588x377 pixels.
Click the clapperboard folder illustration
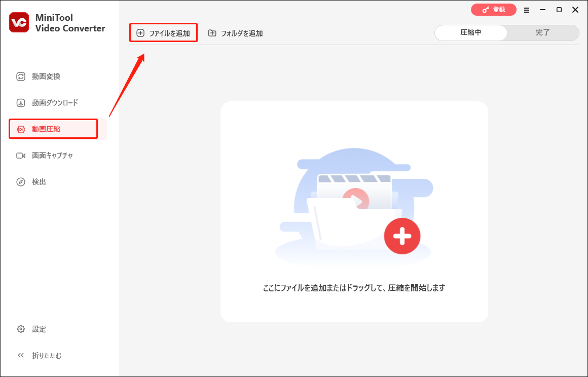coord(354,206)
